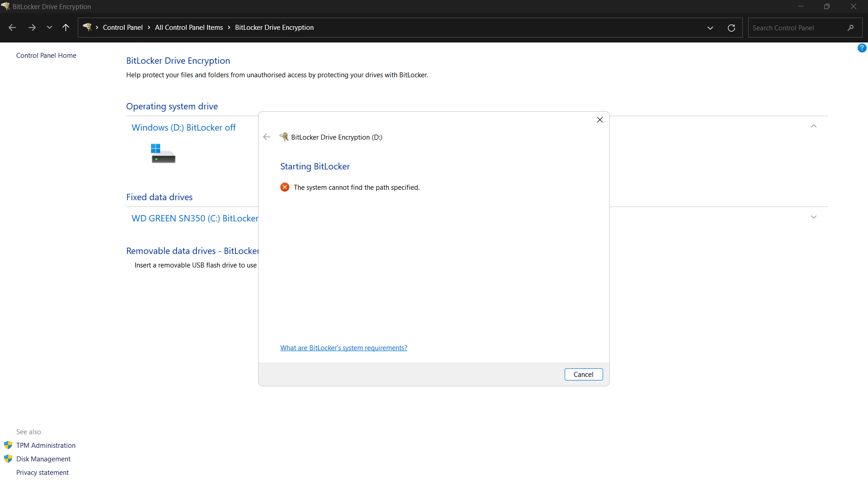Click the Search Control Panel field
The image size is (868, 488).
796,28
